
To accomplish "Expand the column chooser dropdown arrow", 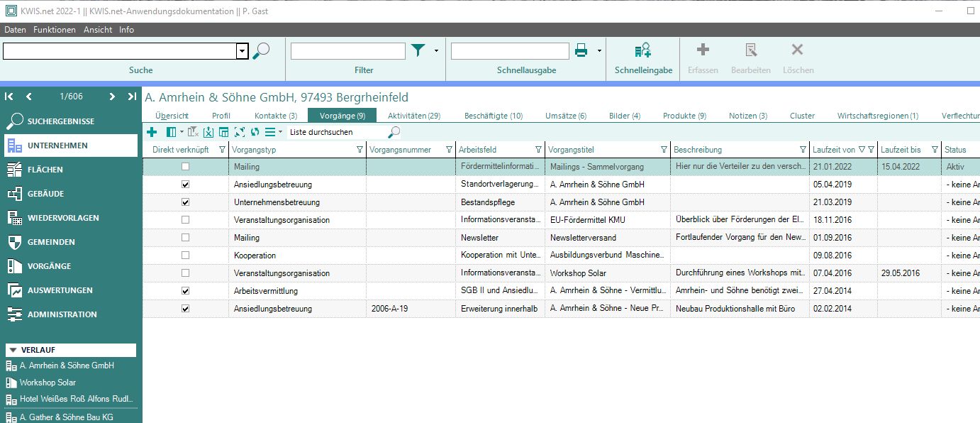I will (182, 132).
